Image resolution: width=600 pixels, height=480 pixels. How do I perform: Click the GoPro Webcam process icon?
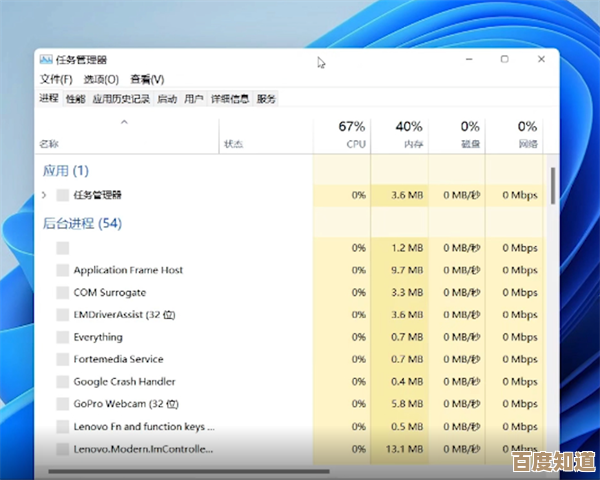[63, 404]
